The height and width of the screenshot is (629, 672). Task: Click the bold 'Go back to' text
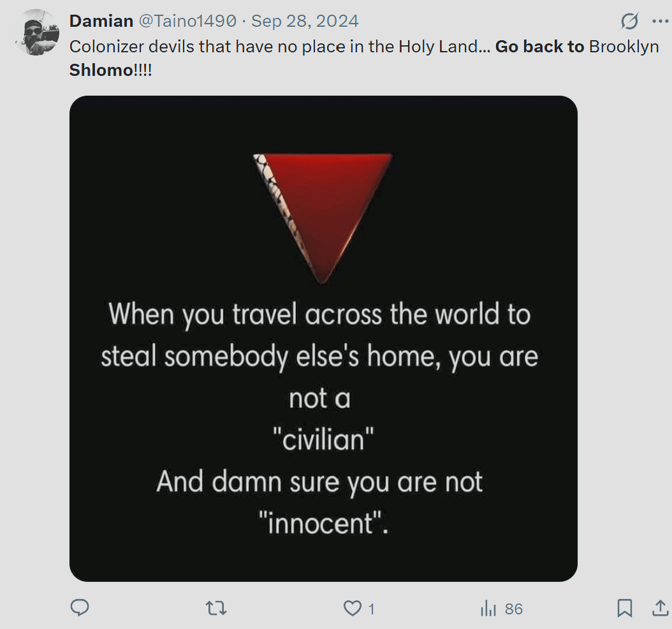539,47
